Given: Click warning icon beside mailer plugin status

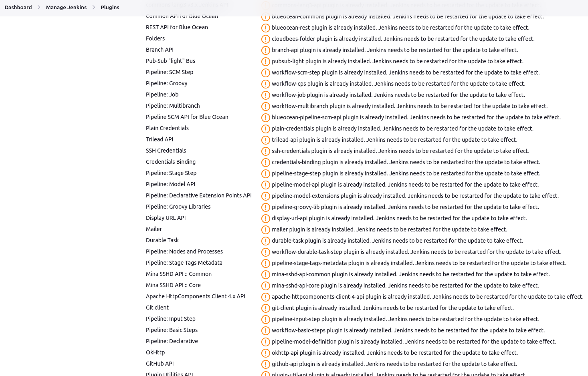Looking at the screenshot, I should [265, 230].
